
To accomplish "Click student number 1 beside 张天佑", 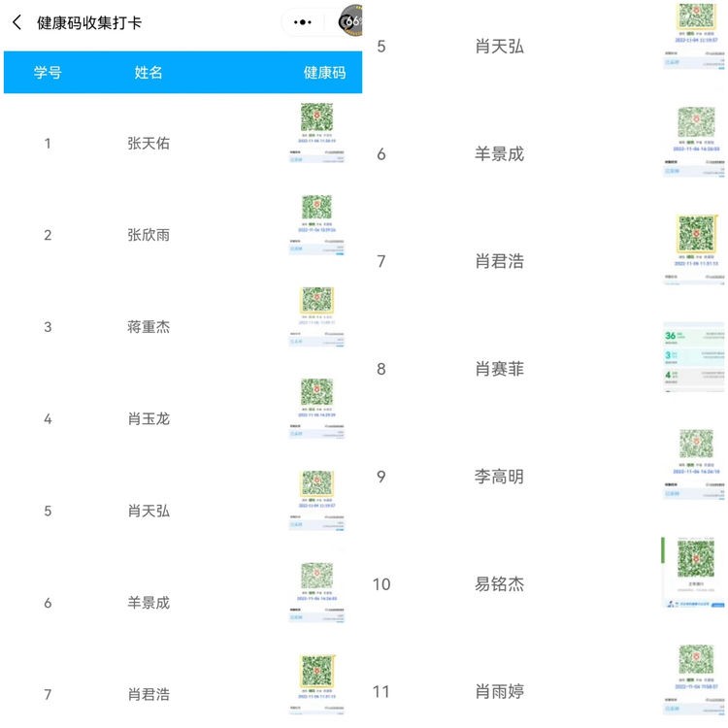I will [x=48, y=144].
